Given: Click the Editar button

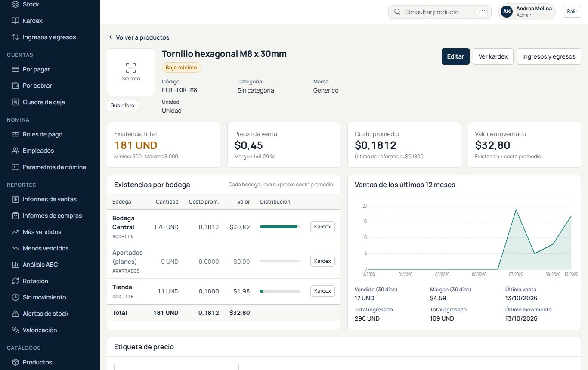Looking at the screenshot, I should (455, 56).
